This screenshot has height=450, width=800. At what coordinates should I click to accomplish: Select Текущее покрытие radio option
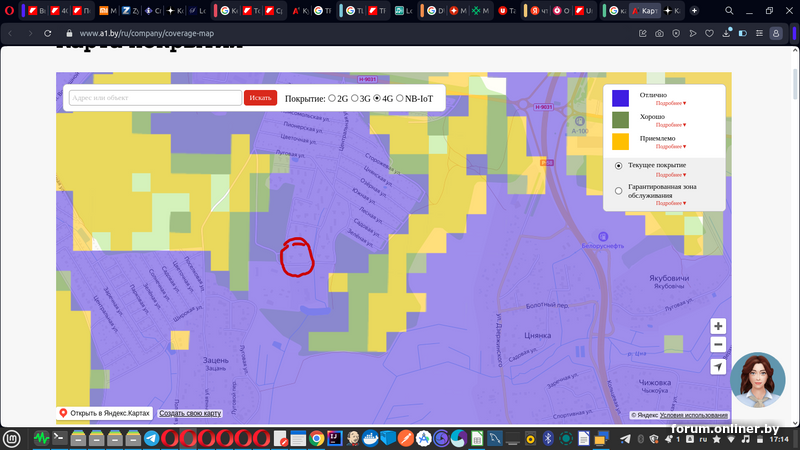[x=618, y=166]
